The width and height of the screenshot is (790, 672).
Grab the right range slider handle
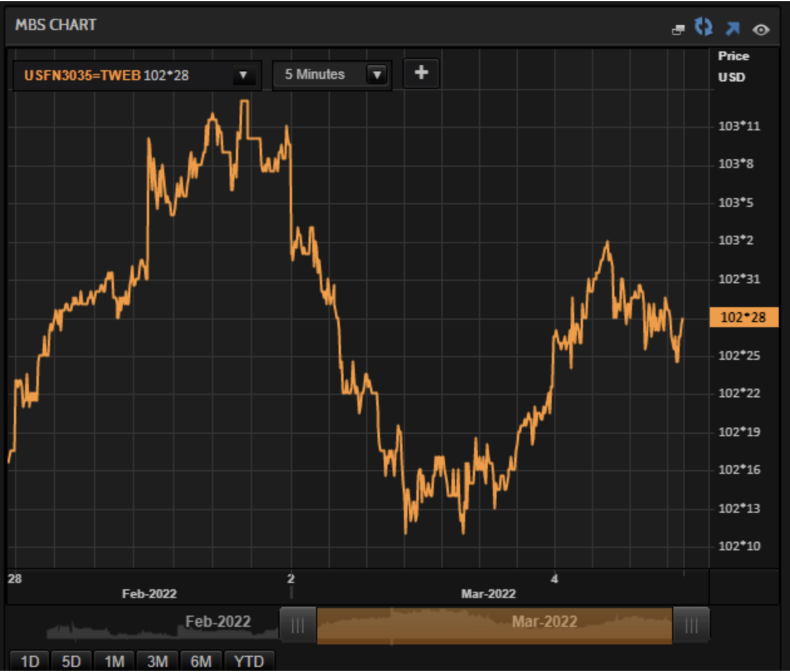[691, 625]
